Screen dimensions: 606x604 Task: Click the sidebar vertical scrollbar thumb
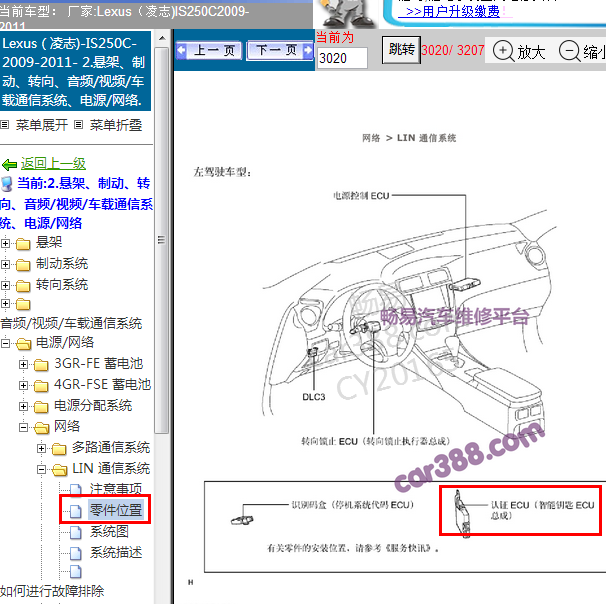[x=162, y=240]
